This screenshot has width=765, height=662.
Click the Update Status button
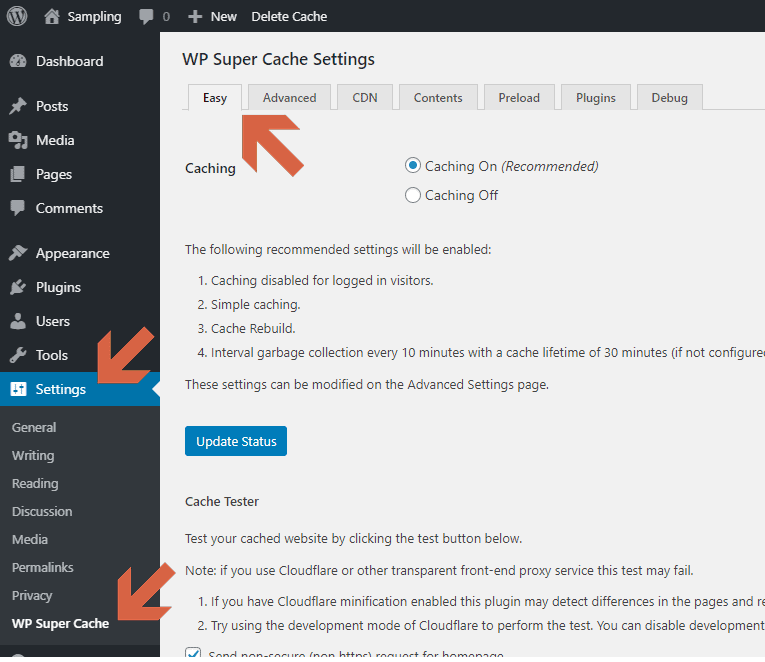[236, 441]
